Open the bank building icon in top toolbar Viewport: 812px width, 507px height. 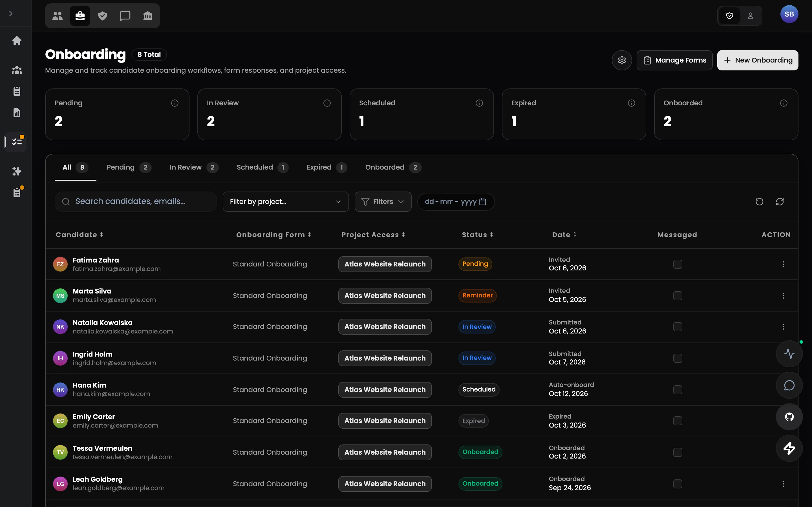[148, 16]
